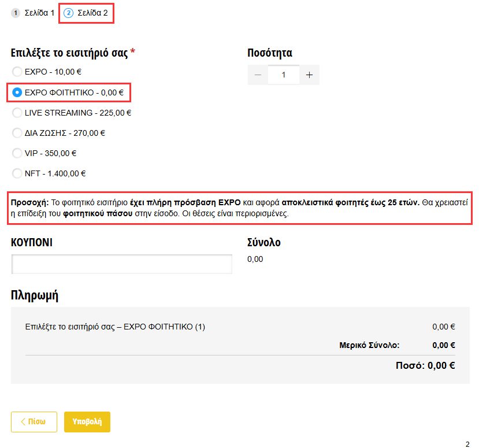
Task: Select the ΔΙΑ ΖΩΣΗΣ - 270,00 € option
Action: [x=17, y=133]
